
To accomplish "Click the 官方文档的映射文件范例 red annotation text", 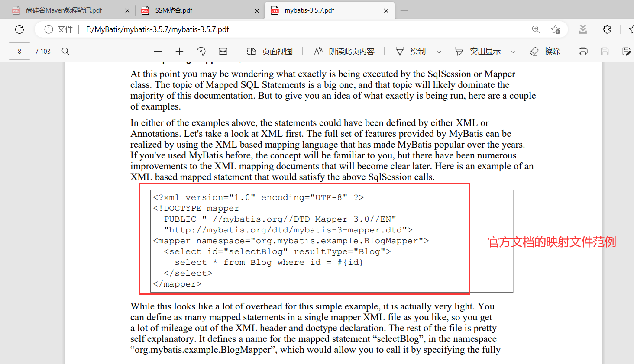I will tap(552, 242).
